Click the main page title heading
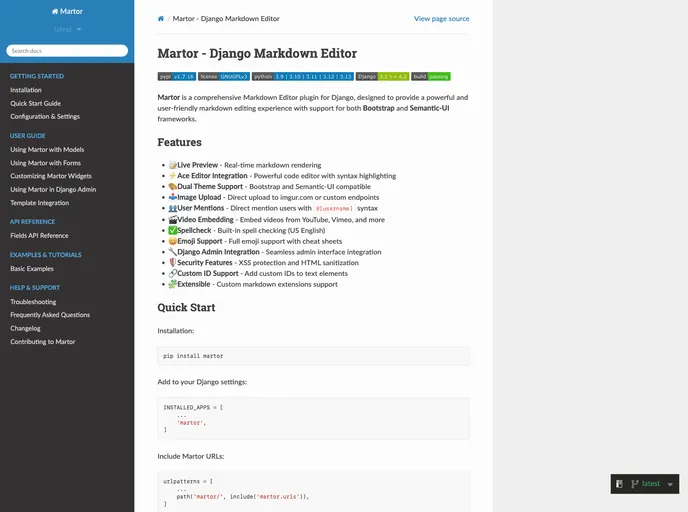The image size is (688, 512). click(x=257, y=54)
